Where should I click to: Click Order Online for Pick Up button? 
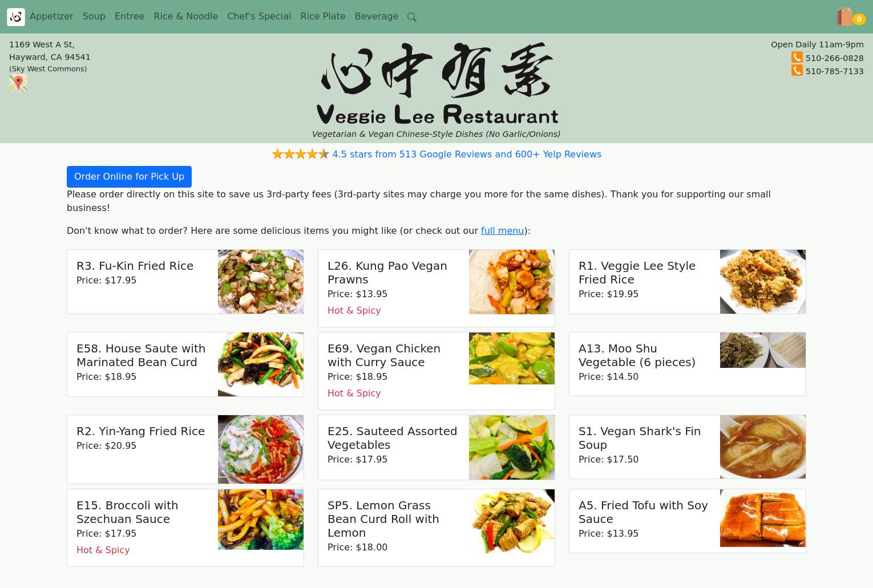[129, 177]
